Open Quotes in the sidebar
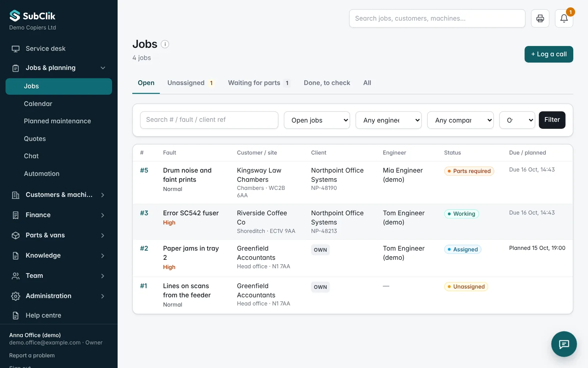588x368 pixels. point(59,139)
